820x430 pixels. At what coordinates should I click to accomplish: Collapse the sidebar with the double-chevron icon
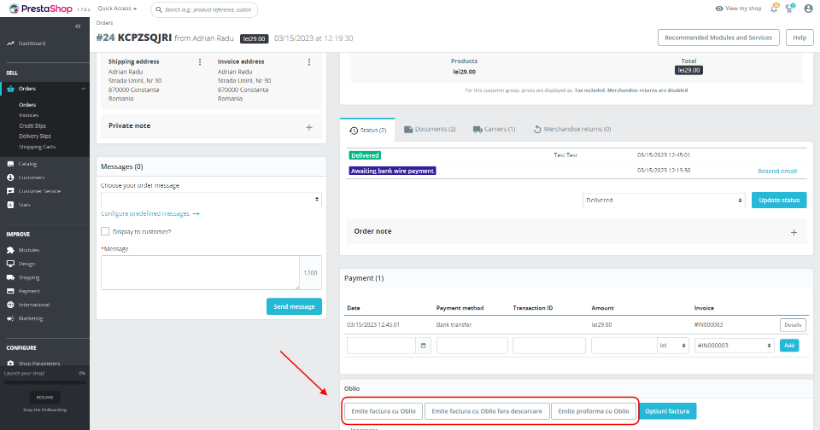click(x=78, y=26)
